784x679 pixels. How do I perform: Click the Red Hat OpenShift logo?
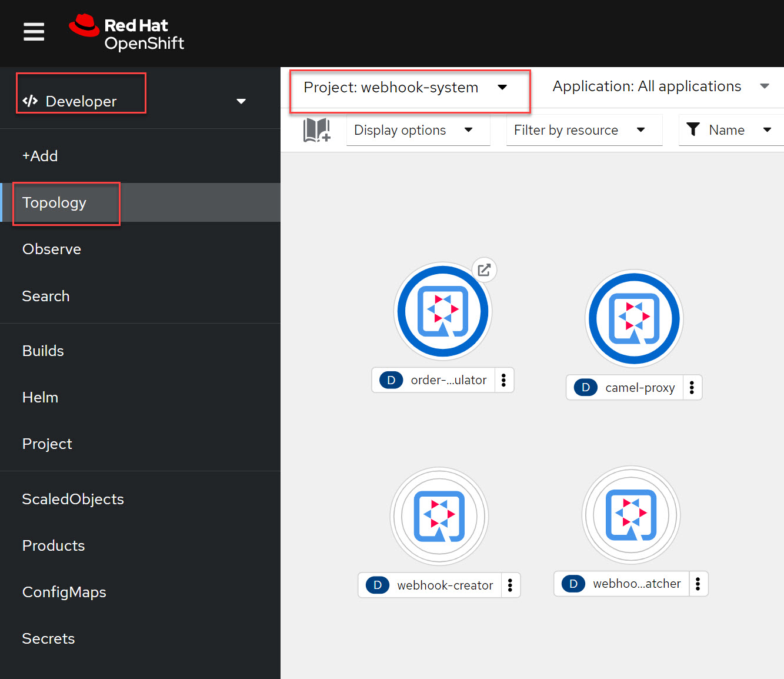tap(126, 33)
